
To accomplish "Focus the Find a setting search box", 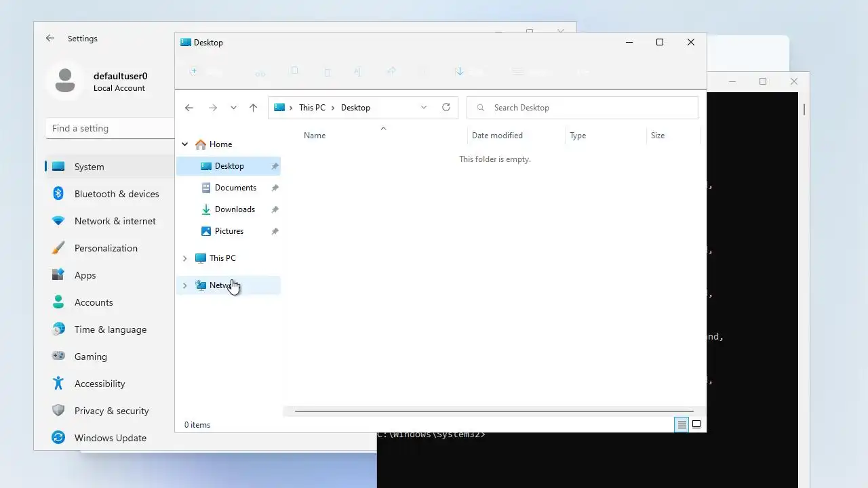I will [110, 128].
